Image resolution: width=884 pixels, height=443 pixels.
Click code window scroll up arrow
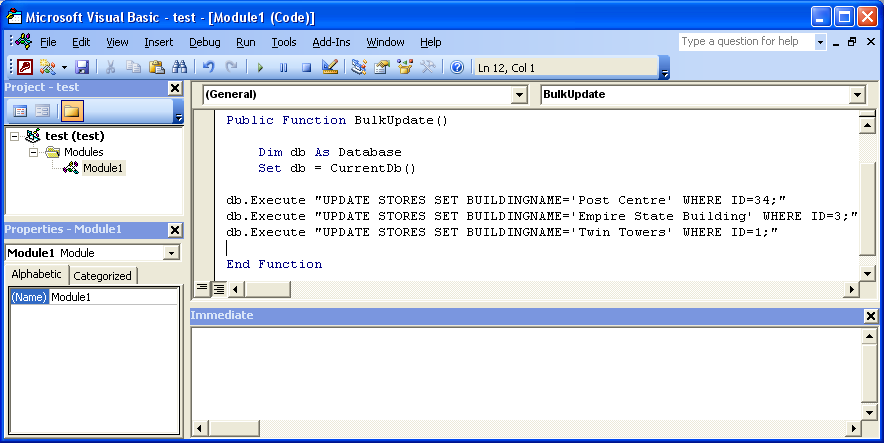[868, 125]
